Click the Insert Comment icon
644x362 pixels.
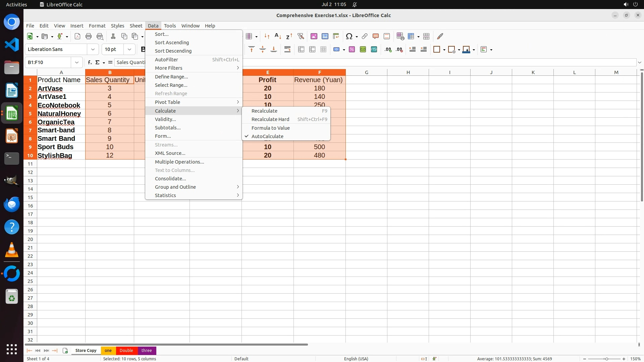coord(376,36)
